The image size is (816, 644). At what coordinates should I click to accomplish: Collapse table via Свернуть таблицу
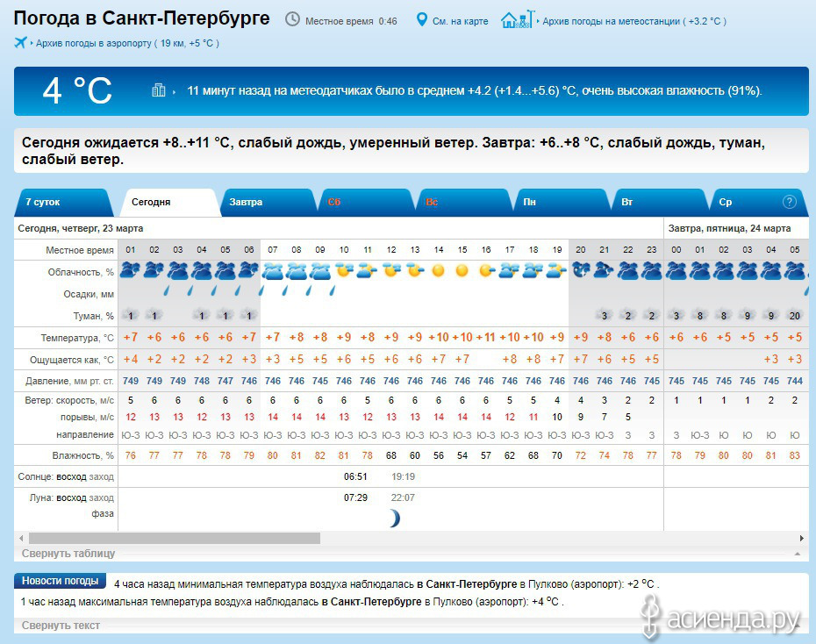pyautogui.click(x=68, y=554)
